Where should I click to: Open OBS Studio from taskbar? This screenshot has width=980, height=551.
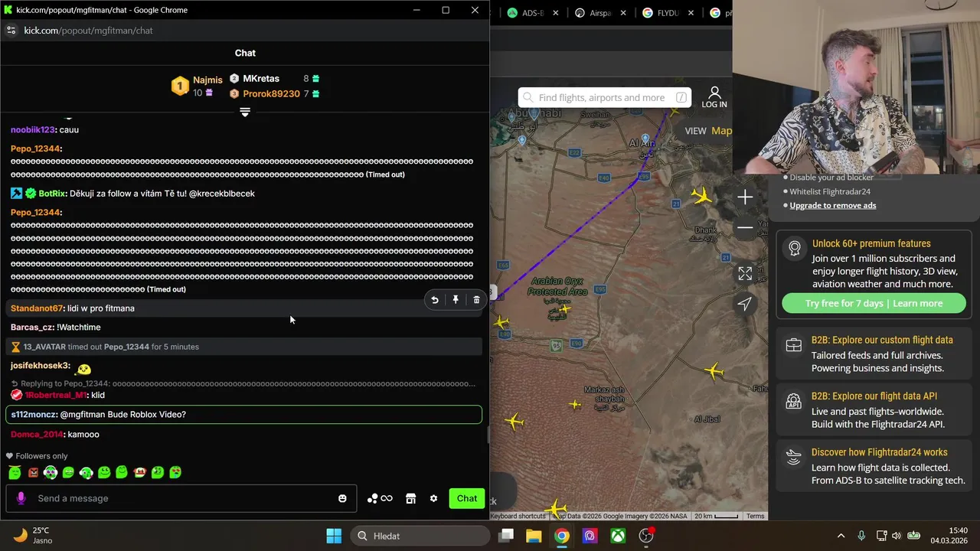tap(646, 536)
